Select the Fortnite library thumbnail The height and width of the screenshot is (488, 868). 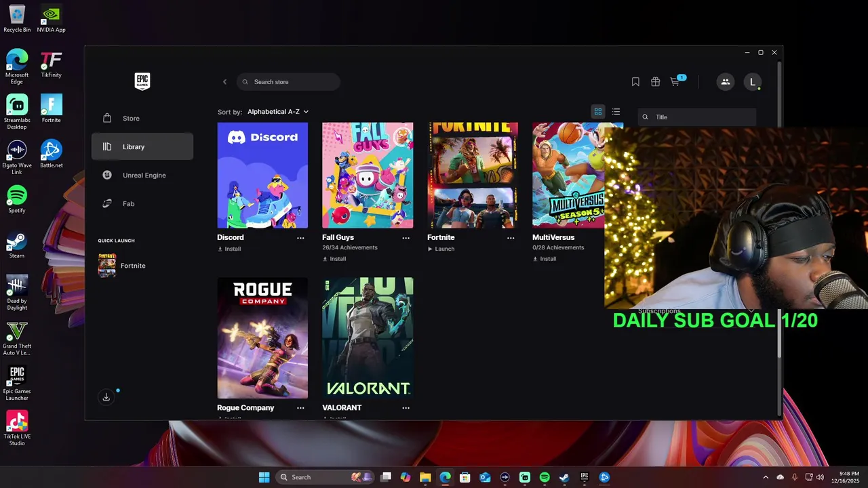473,176
